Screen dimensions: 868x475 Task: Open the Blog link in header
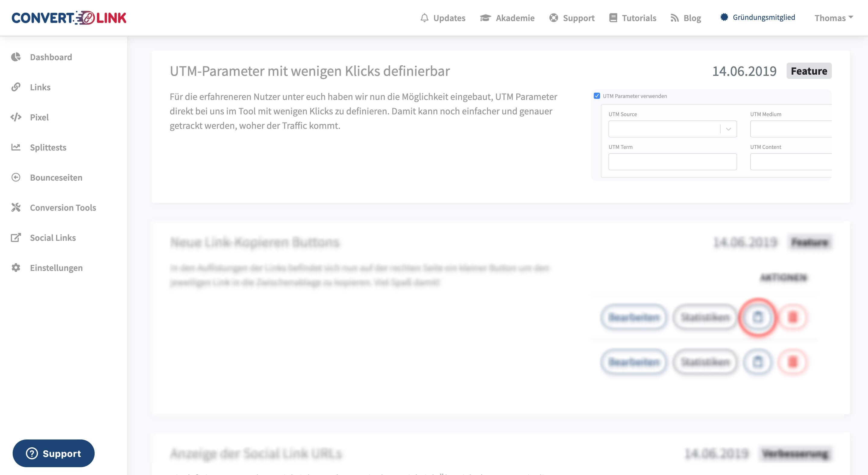point(686,18)
